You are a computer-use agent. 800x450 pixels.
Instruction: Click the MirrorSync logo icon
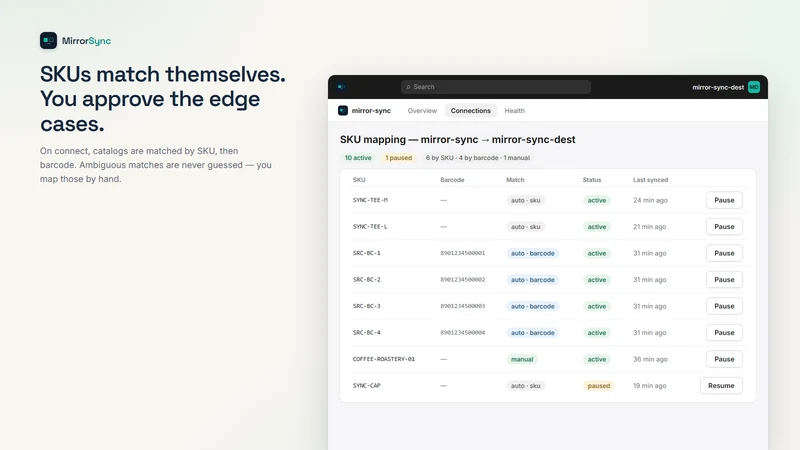coord(48,41)
